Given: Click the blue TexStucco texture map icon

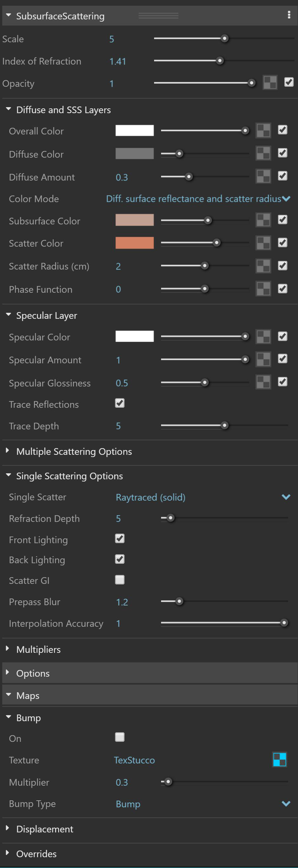Looking at the screenshot, I should tap(280, 760).
